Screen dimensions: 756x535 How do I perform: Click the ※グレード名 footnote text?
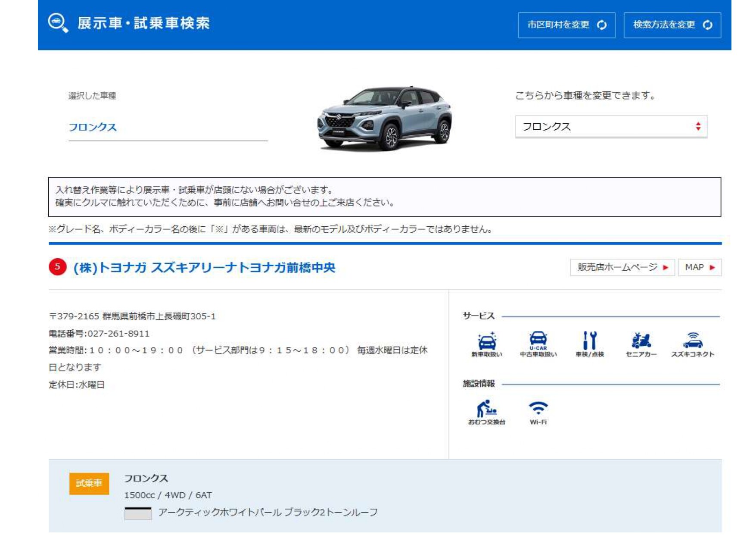[271, 229]
